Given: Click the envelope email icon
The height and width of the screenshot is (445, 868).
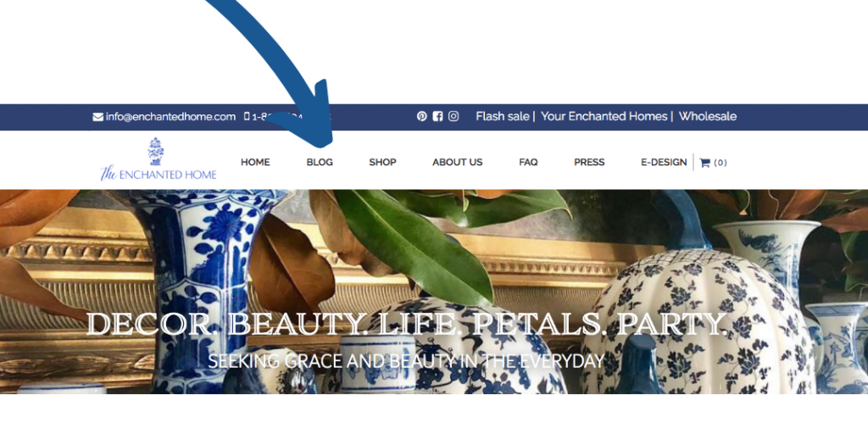Looking at the screenshot, I should pos(98,117).
